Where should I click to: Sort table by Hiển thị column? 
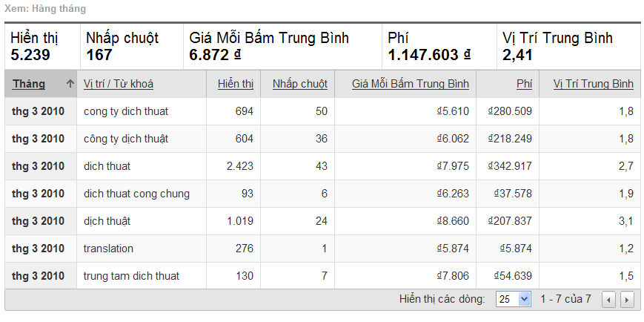pyautogui.click(x=236, y=84)
